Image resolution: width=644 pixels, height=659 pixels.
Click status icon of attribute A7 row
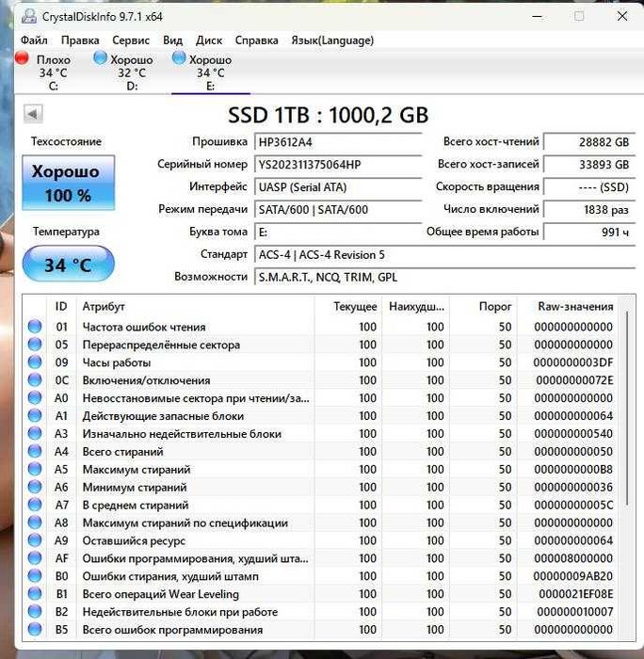35,505
